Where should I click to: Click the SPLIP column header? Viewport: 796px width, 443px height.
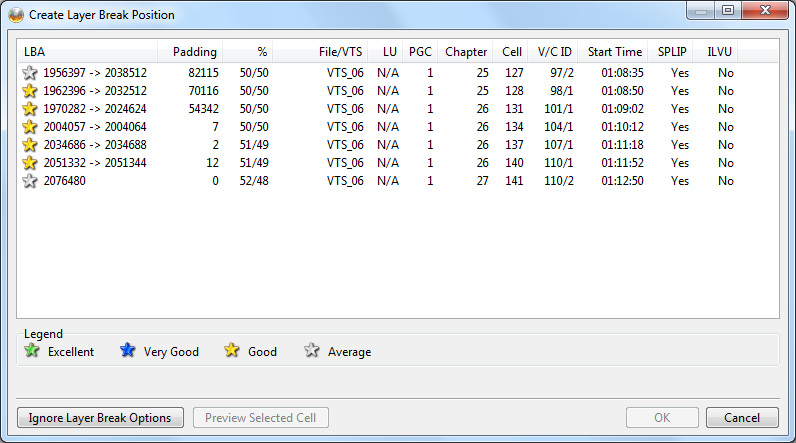(x=672, y=52)
